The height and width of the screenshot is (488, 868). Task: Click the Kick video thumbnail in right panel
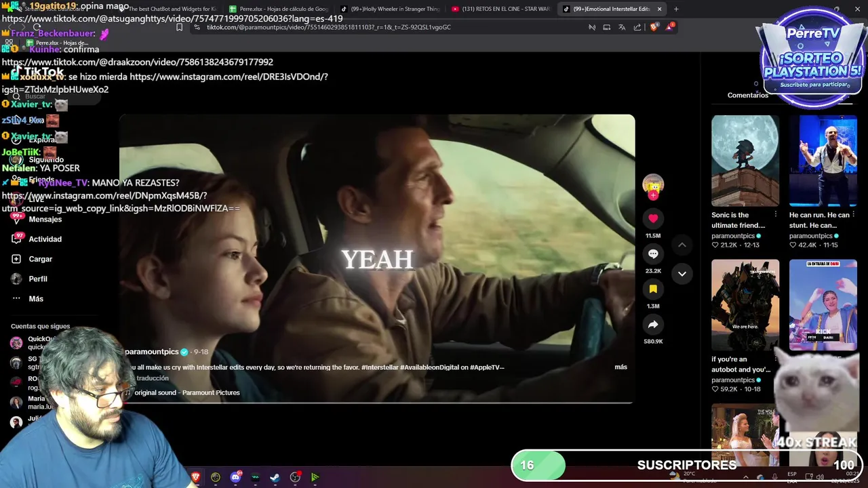pos(823,305)
